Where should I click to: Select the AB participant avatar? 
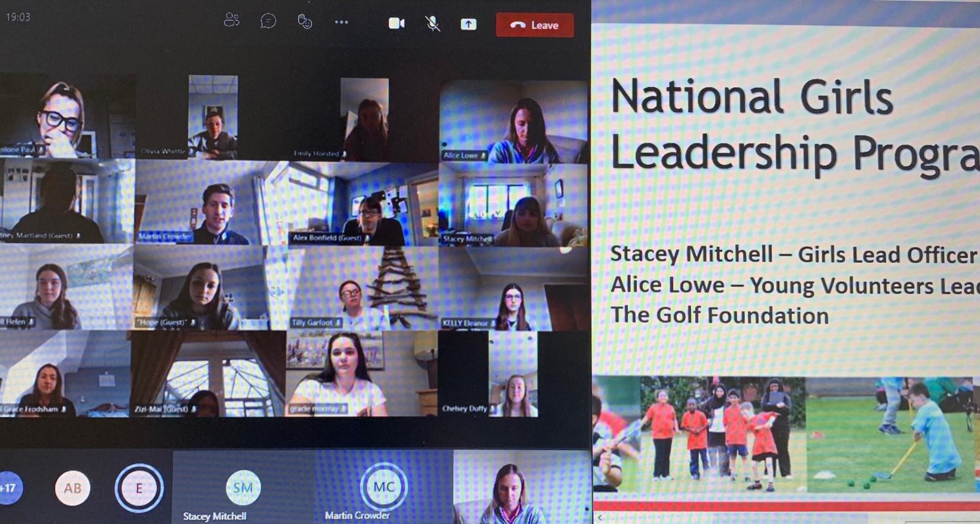point(72,488)
